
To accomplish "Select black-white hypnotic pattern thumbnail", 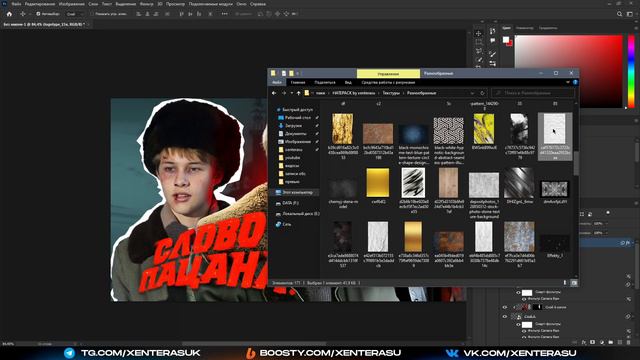I will pyautogui.click(x=448, y=131).
